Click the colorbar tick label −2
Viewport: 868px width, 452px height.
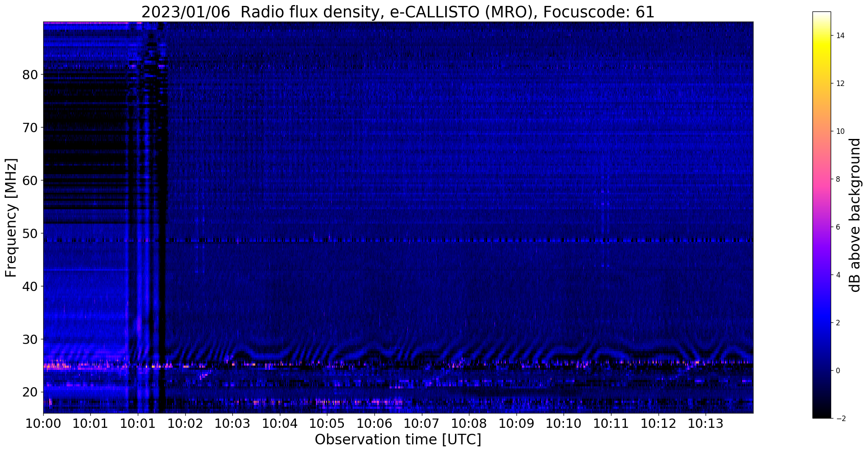coord(840,419)
